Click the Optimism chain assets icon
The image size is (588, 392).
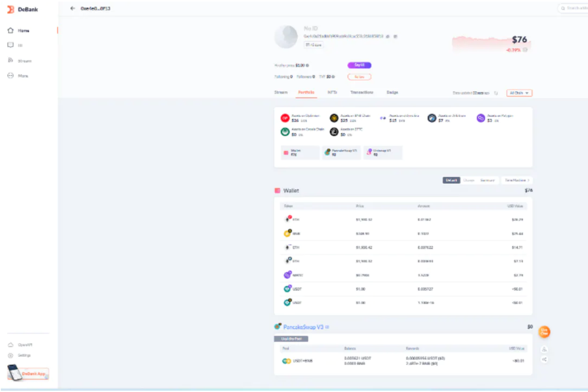click(285, 118)
